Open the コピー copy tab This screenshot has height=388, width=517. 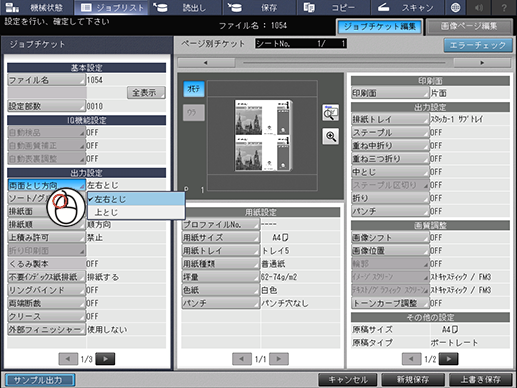(333, 7)
